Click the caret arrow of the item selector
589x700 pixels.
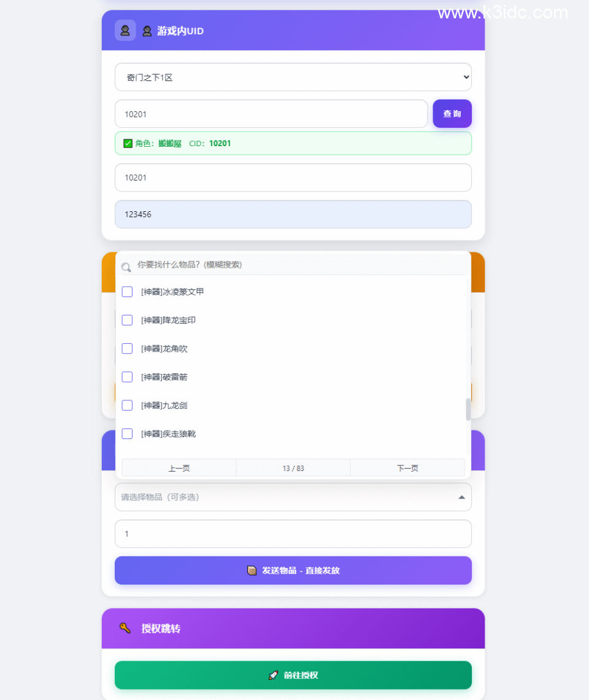pos(462,497)
